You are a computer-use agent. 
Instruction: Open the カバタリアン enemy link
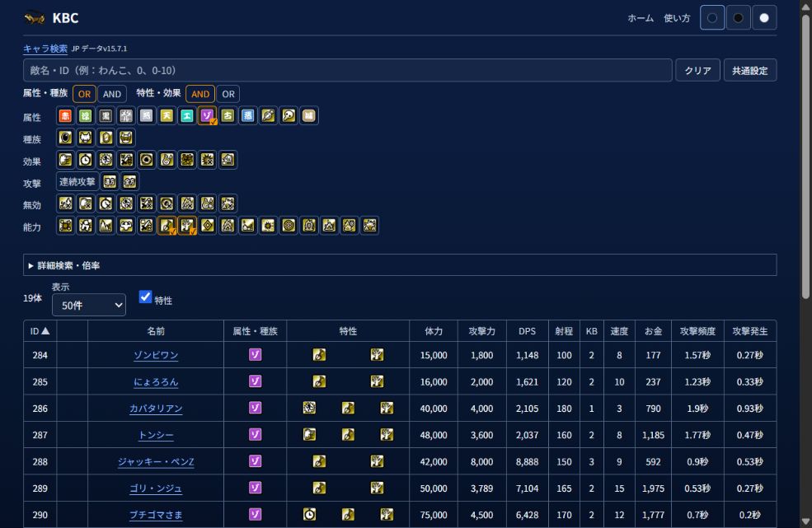coord(155,409)
